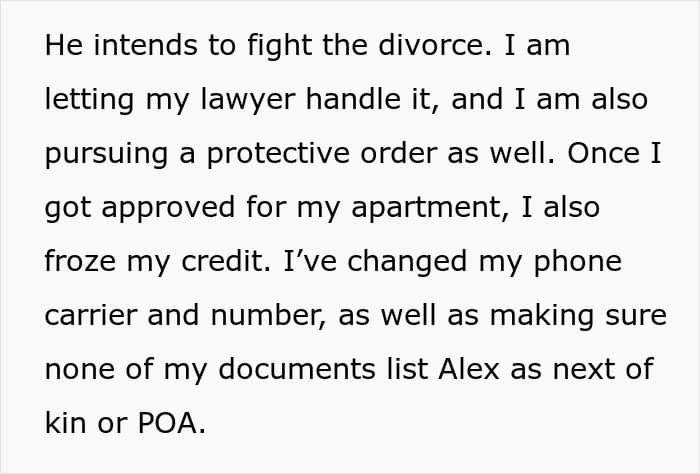Click the word "divorce" in the first line
This screenshot has width=700, height=474.
pyautogui.click(x=430, y=45)
